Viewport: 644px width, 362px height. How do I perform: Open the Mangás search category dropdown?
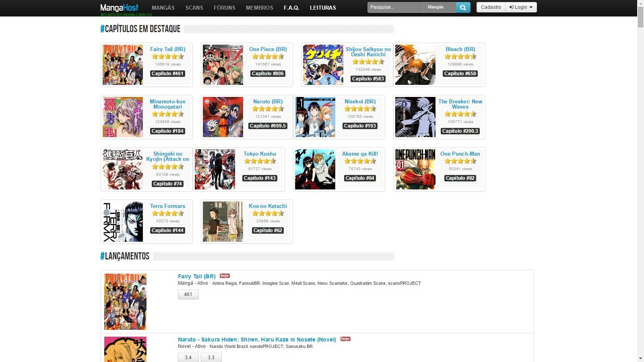click(440, 7)
